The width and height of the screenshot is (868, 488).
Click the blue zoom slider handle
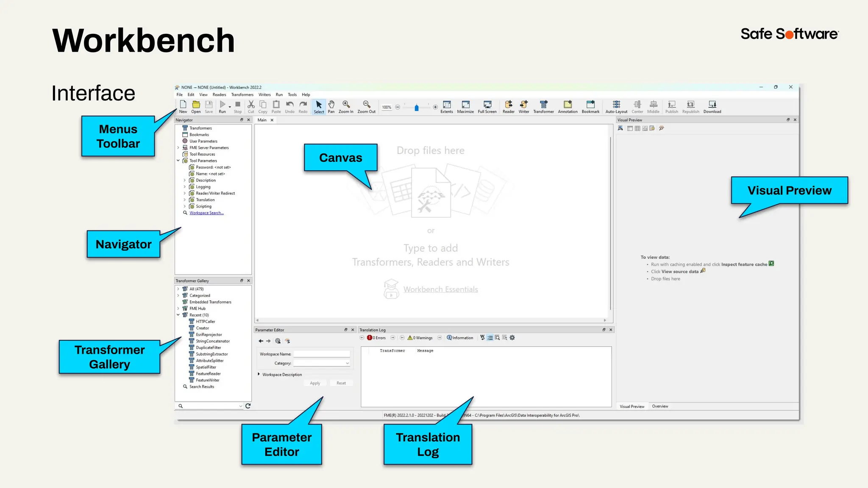point(417,108)
